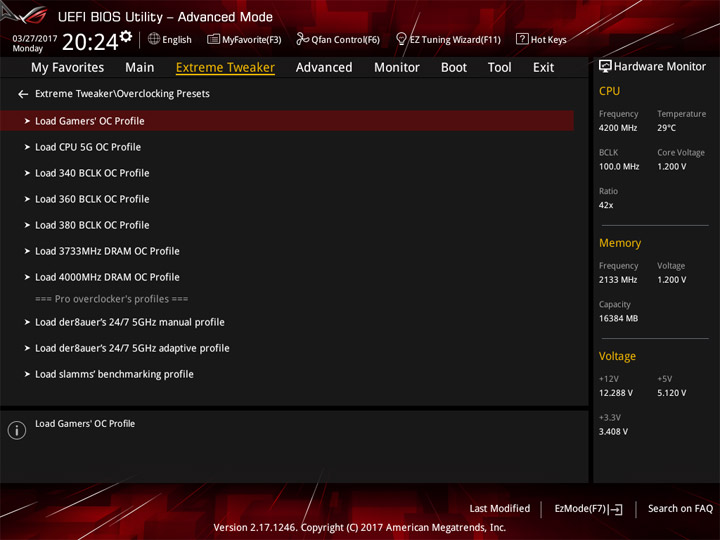Click the back arrow beside Extreme Tweaker path
Image resolution: width=720 pixels, height=540 pixels.
pyautogui.click(x=22, y=94)
